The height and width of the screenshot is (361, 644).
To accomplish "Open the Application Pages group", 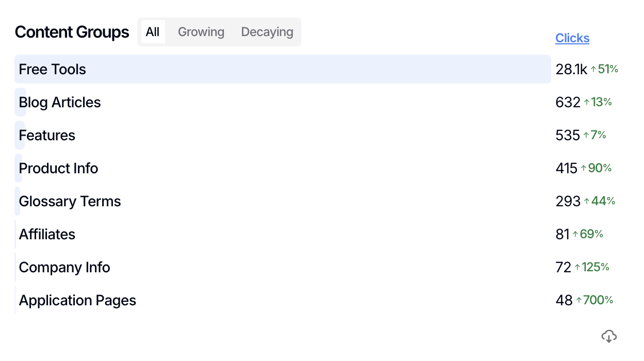I will 77,300.
